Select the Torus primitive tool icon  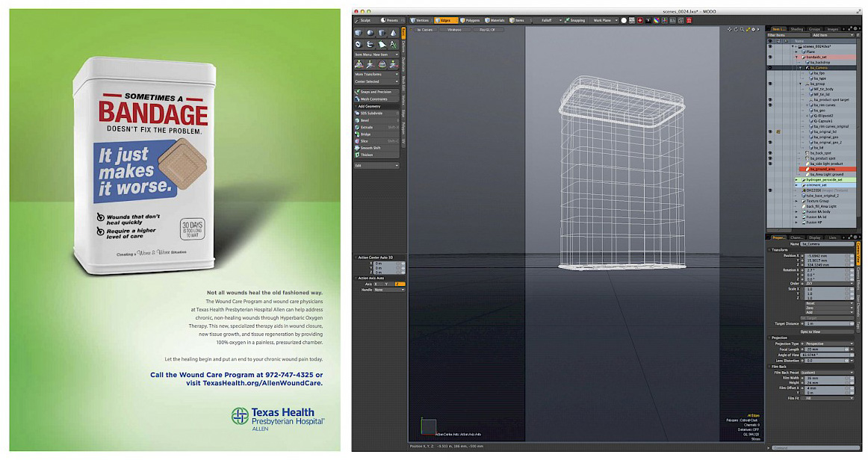(359, 44)
